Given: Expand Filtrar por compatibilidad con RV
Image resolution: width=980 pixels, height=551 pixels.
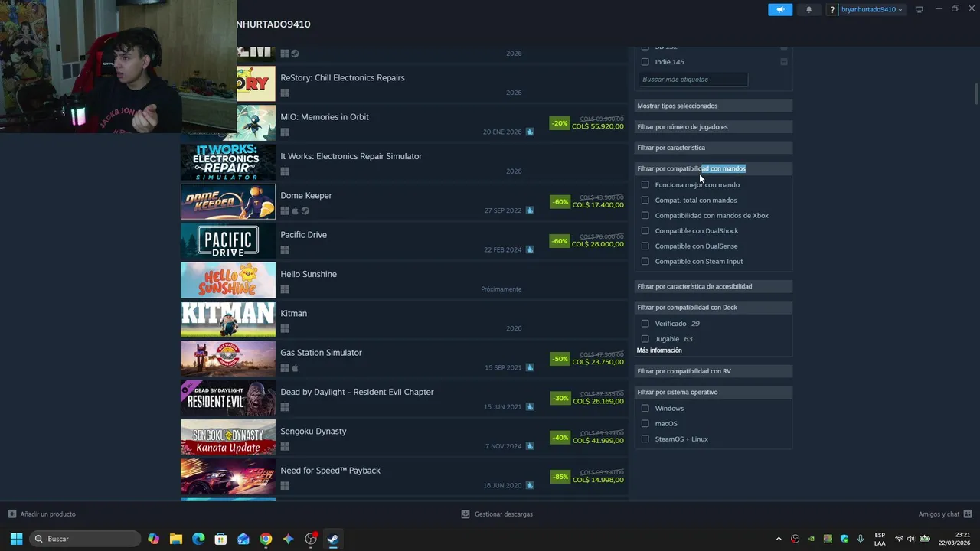Looking at the screenshot, I should pos(714,370).
